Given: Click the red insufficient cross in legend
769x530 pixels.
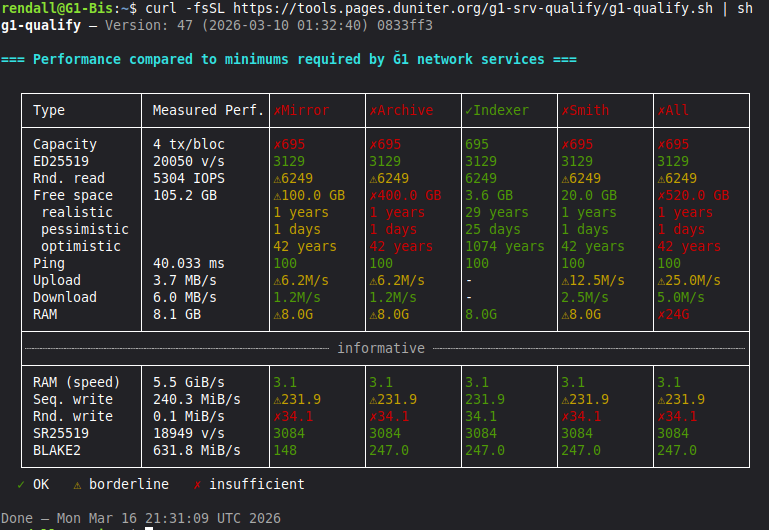Looking at the screenshot, I should 197,484.
